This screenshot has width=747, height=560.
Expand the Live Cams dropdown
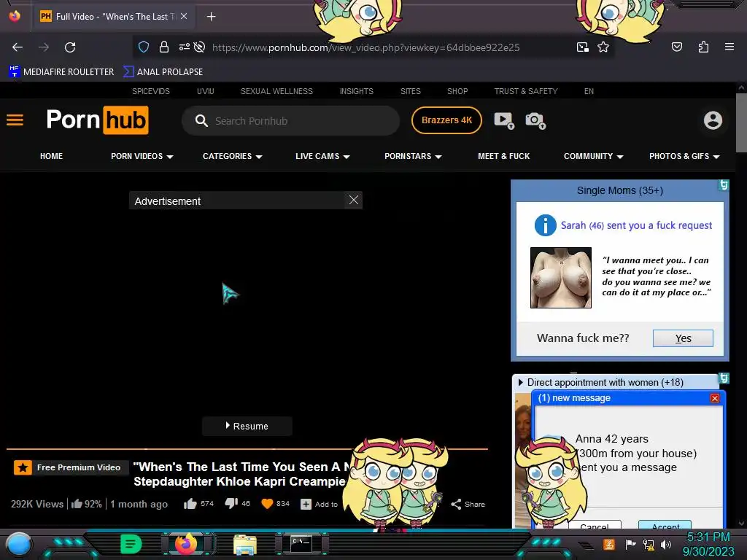click(x=322, y=156)
